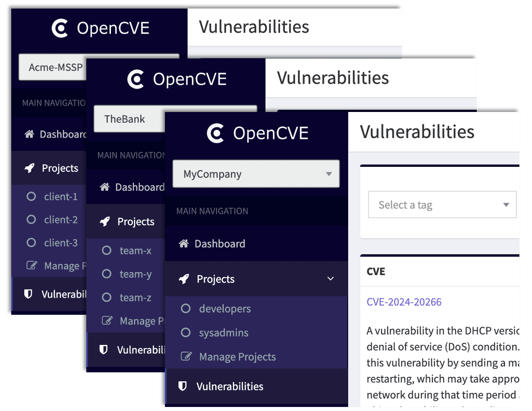The width and height of the screenshot is (532, 411).
Task: Open the CVE-2024-20266 link
Action: tap(403, 302)
